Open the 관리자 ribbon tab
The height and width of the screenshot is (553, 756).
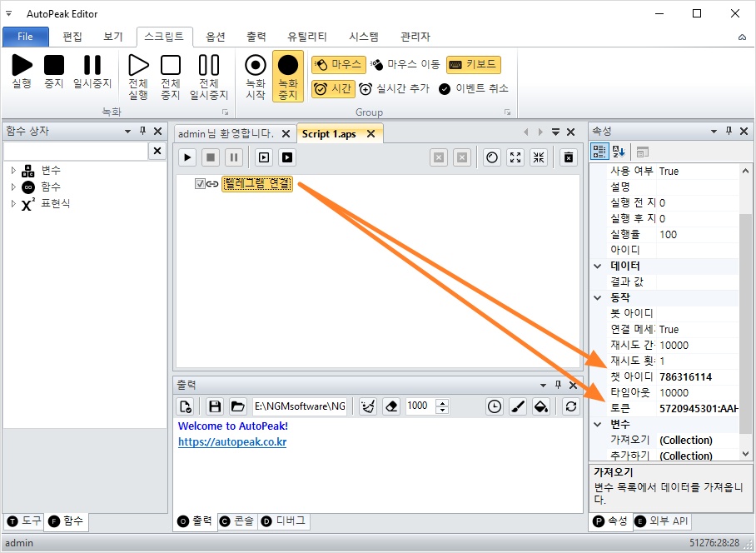pyautogui.click(x=415, y=37)
